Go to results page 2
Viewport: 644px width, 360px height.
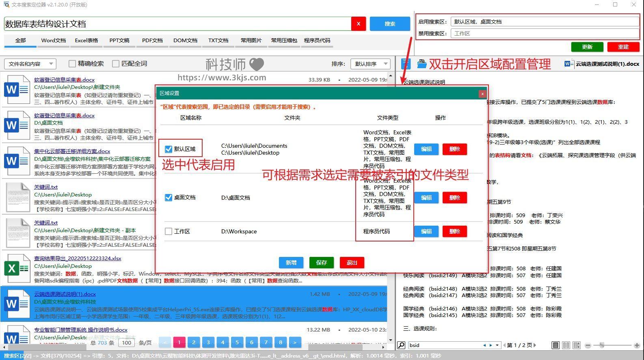coord(194,343)
